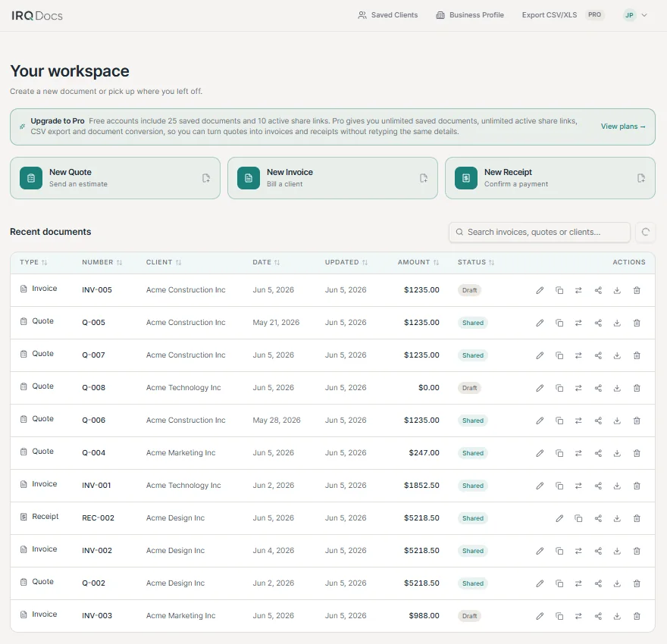The image size is (667, 644).
Task: Convert quote Q-008 to another document
Action: 578,388
